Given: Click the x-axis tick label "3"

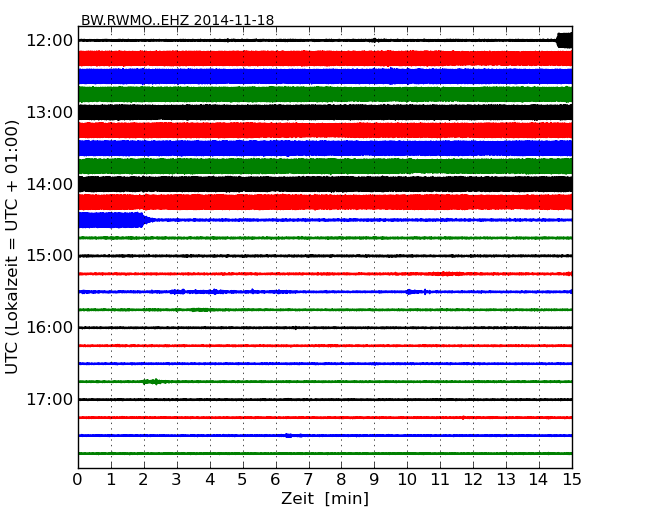Looking at the screenshot, I should [x=177, y=479].
